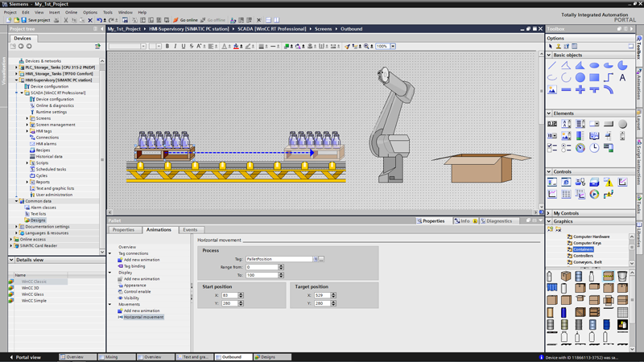
Task: Select the Containers graphics folder
Action: (583, 249)
